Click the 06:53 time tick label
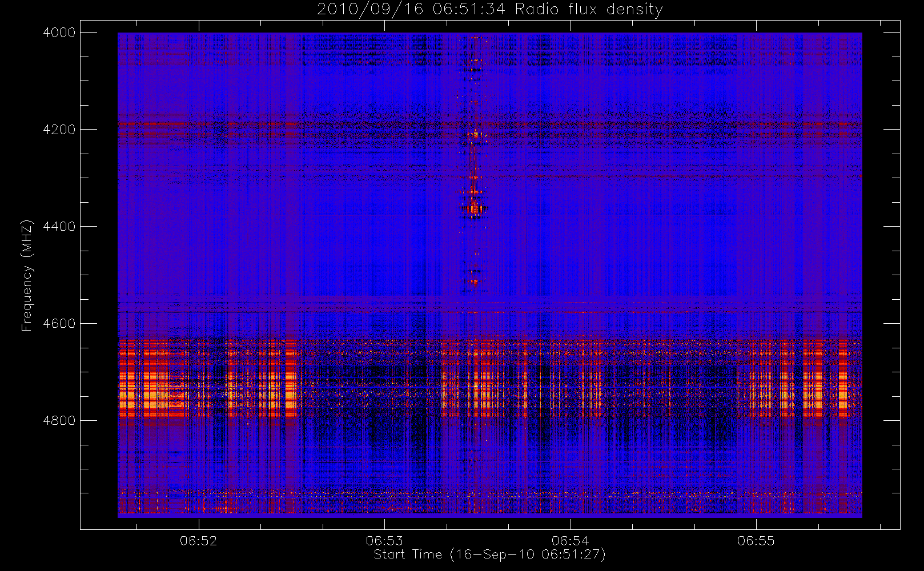 [x=384, y=541]
